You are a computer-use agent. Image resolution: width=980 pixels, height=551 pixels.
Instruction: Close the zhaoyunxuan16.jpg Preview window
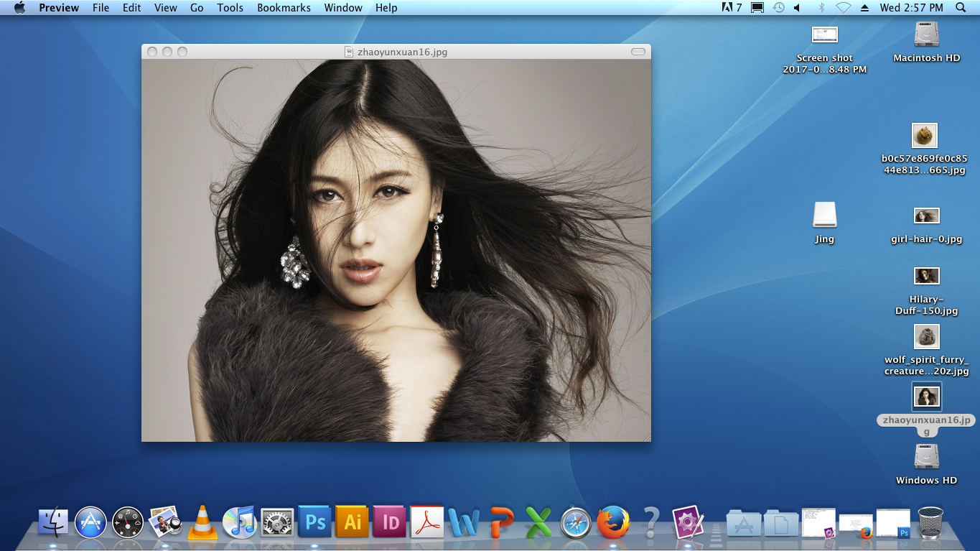pyautogui.click(x=152, y=52)
